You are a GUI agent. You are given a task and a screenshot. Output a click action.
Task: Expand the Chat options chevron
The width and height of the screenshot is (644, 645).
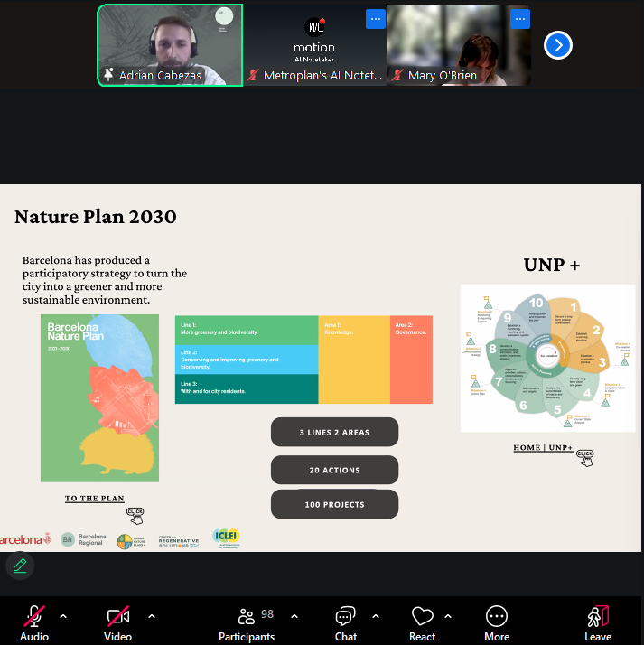pos(376,616)
